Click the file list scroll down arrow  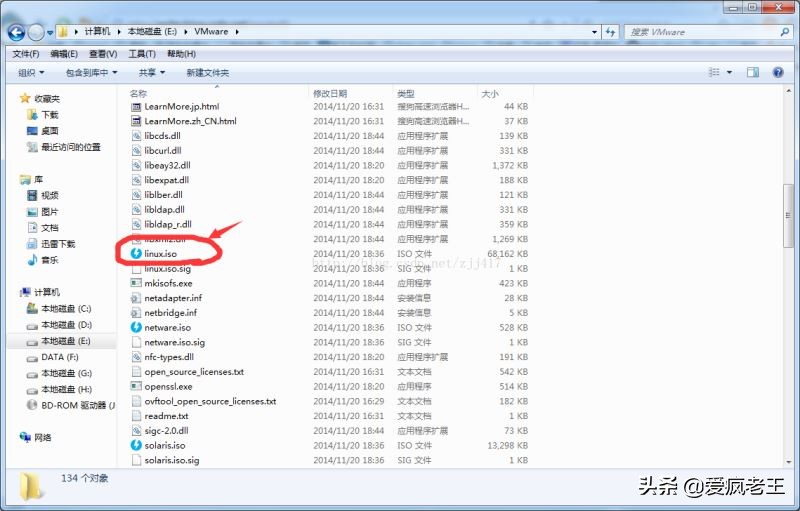(x=788, y=462)
